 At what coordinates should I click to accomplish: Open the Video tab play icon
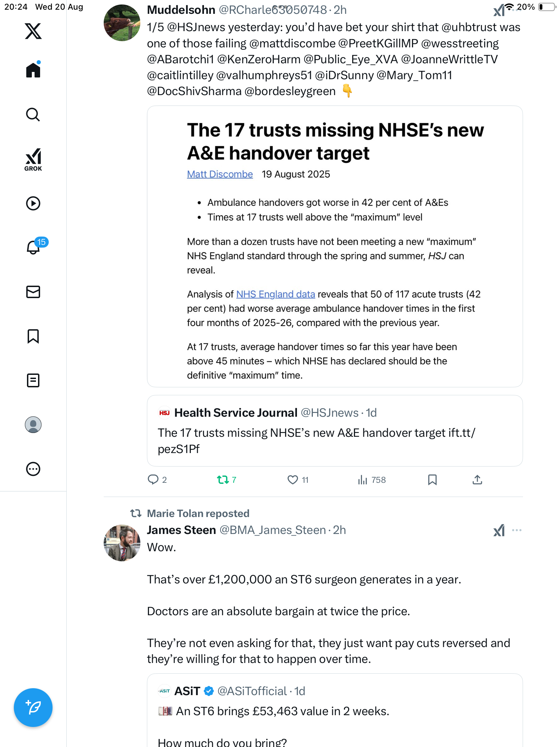click(x=33, y=203)
